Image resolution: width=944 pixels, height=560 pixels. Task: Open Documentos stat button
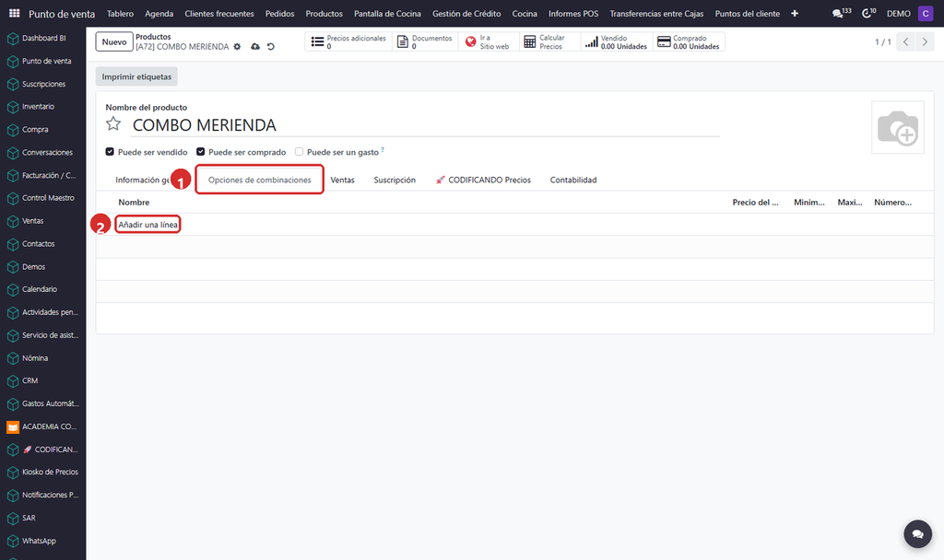tap(426, 41)
